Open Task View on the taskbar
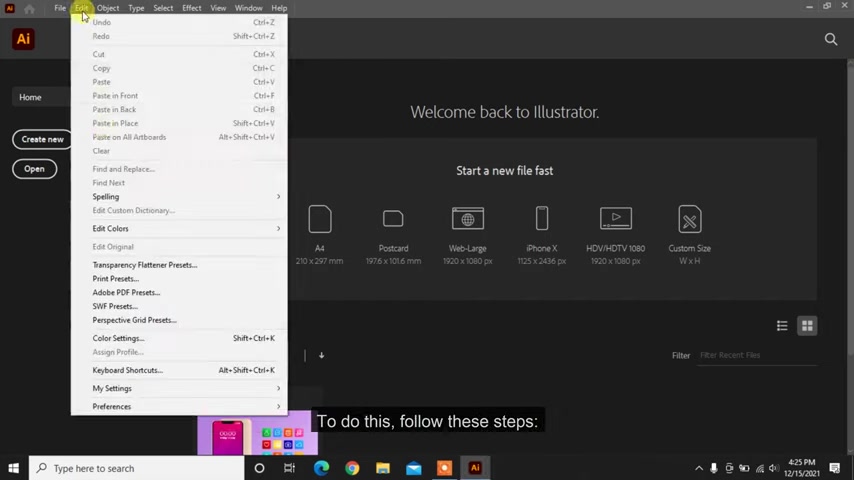This screenshot has height=480, width=854. pos(289,468)
